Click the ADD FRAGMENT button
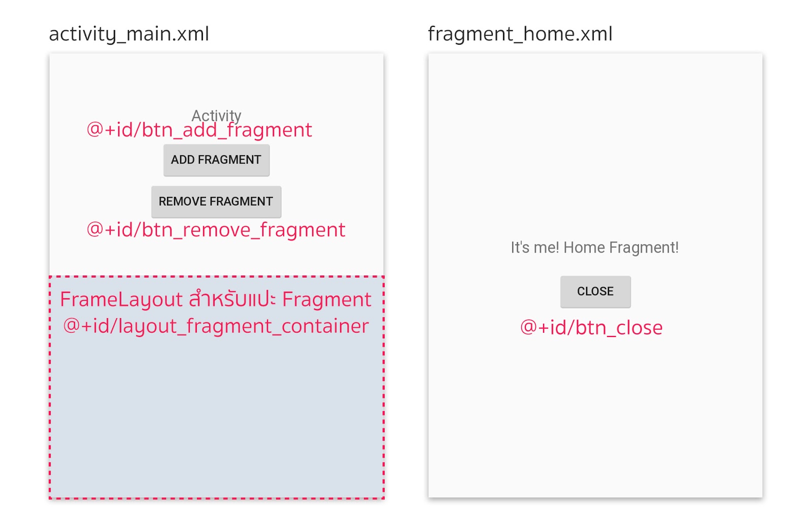The height and width of the screenshot is (517, 812). 216,160
